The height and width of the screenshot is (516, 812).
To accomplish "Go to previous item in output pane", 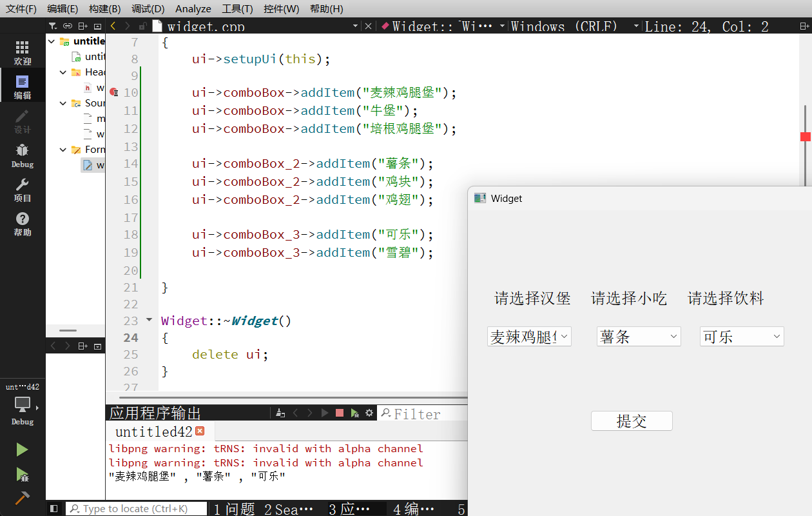I will (295, 413).
